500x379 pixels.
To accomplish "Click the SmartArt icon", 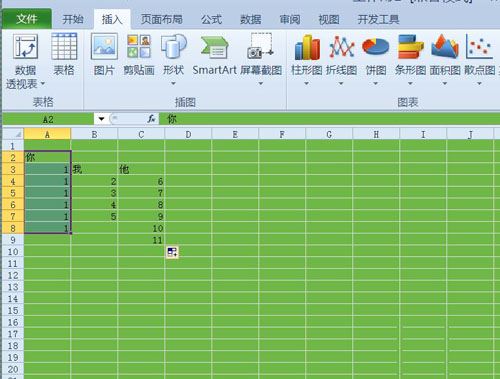I will pyautogui.click(x=214, y=47).
